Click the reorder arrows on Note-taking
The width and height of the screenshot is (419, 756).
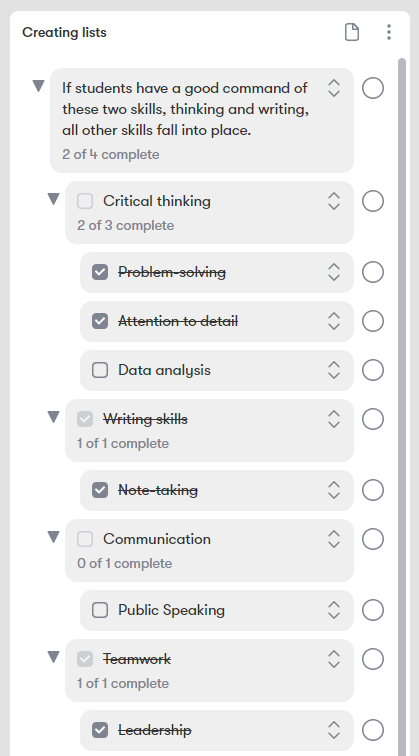[334, 490]
